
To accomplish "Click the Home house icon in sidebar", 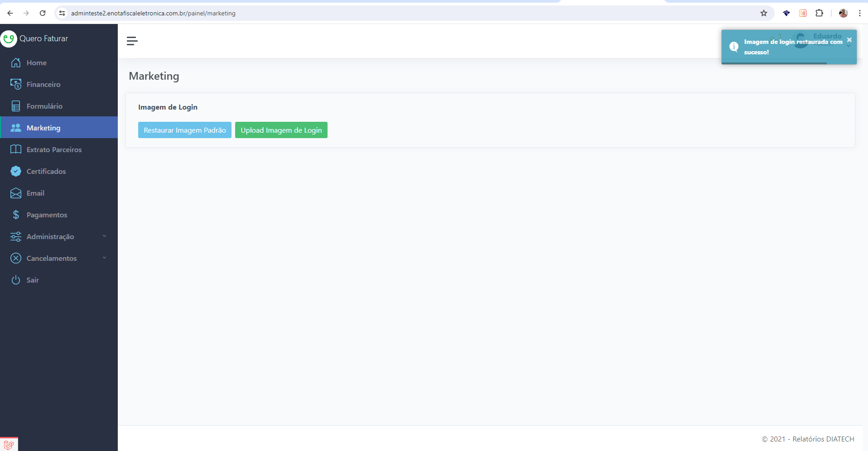I will [16, 62].
